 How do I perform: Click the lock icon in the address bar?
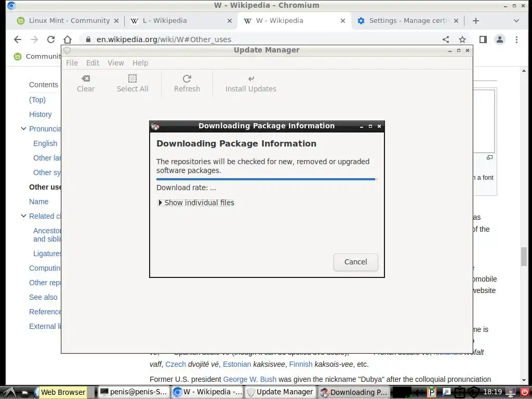click(x=88, y=39)
